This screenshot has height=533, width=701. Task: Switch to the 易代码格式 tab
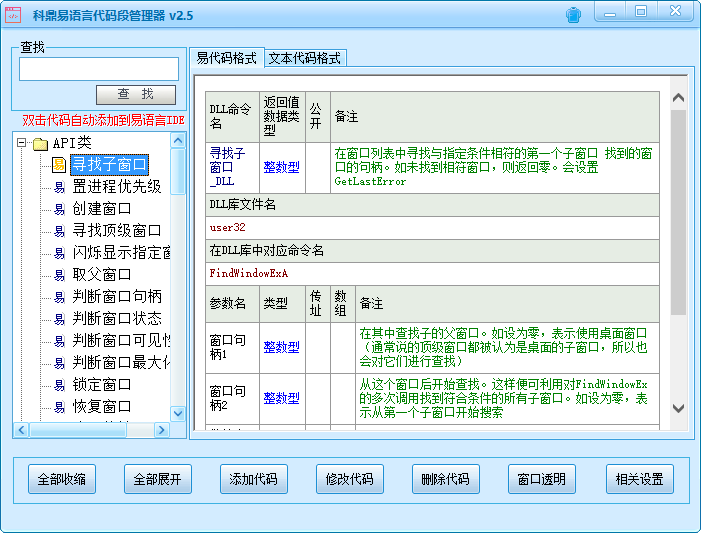226,58
